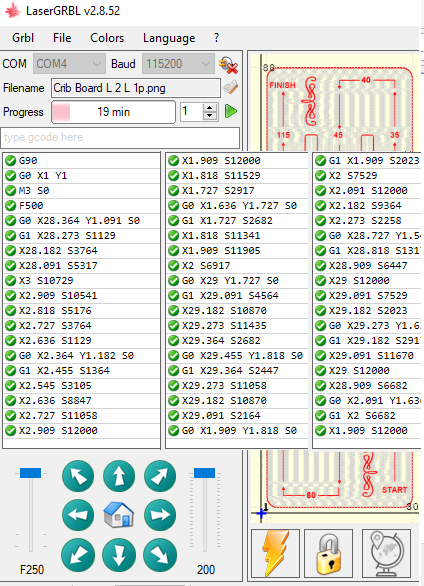
Task: Select the 'X3 S10729' row
Action: (81, 281)
